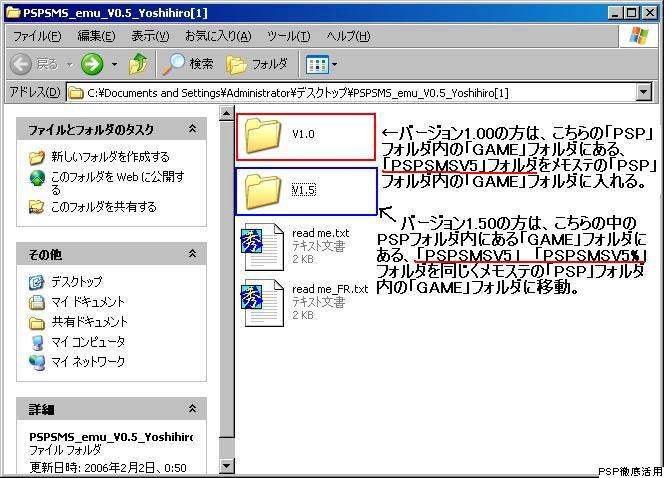Open 共有ドキュメント link
Image resolution: width=664 pixels, height=478 pixels.
click(89, 321)
